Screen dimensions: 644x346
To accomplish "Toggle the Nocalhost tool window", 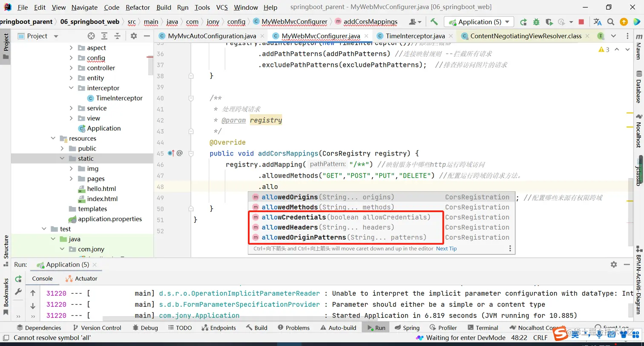I will [638, 131].
